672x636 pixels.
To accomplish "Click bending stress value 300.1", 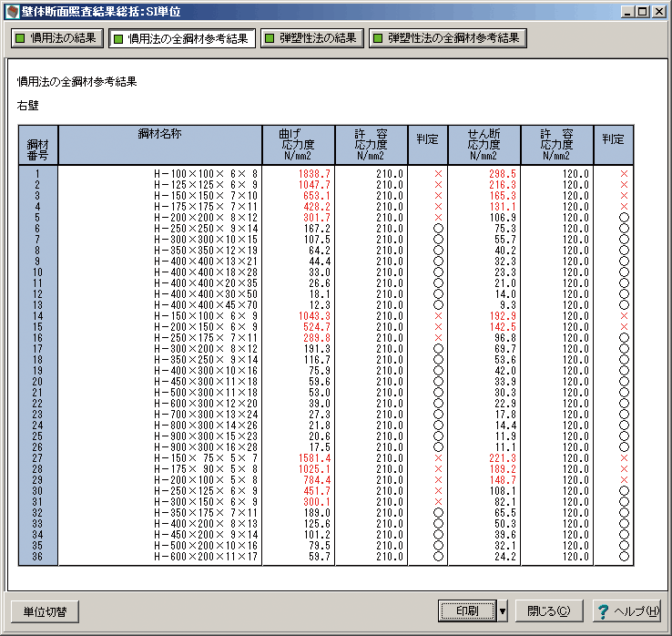I will [x=317, y=502].
